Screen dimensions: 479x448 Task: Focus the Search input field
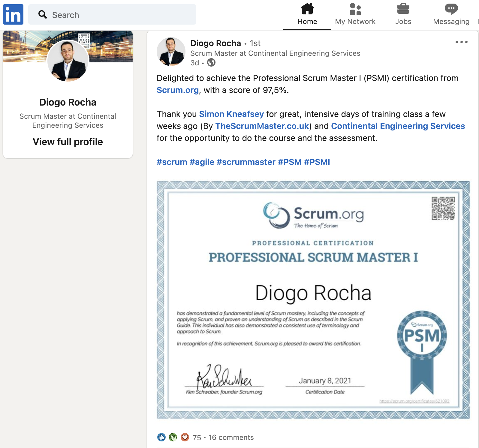112,14
